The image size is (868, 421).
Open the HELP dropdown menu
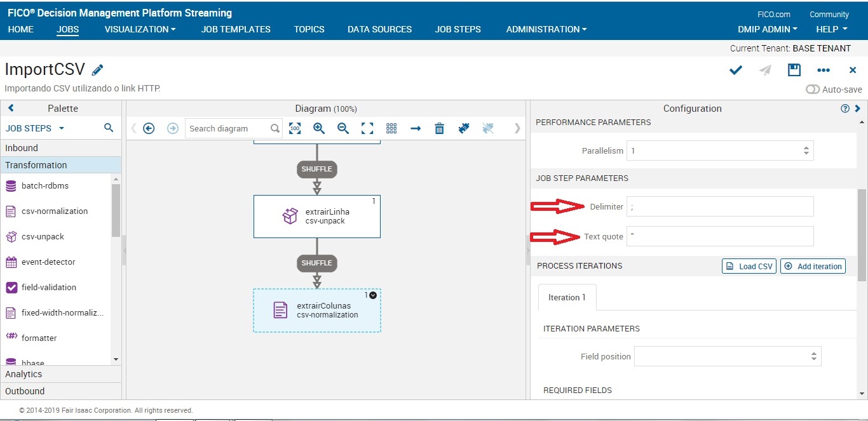(x=831, y=29)
